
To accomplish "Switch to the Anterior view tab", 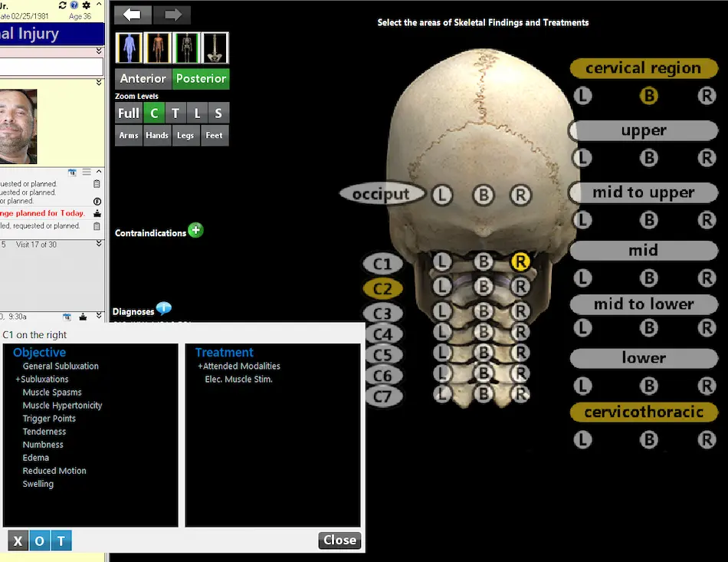I will [x=143, y=78].
